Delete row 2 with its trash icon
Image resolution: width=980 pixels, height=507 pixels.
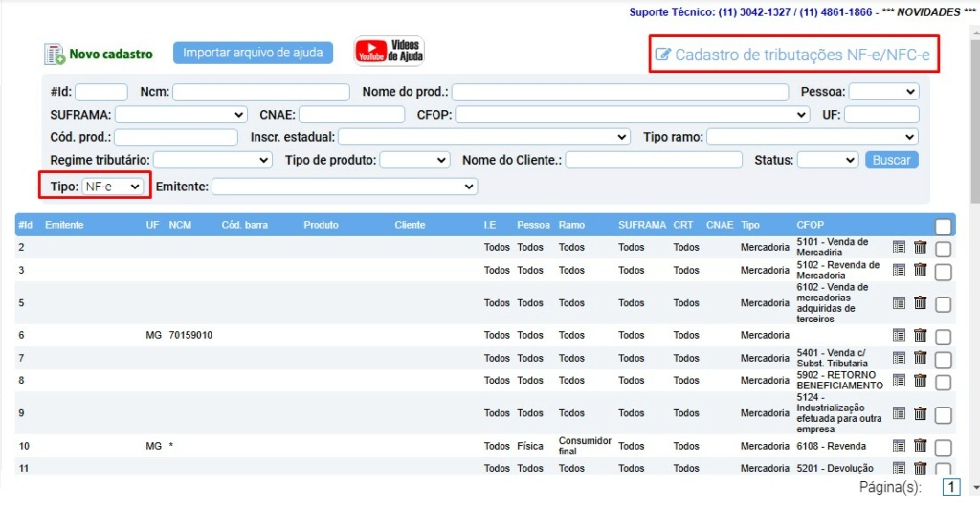[x=920, y=247]
